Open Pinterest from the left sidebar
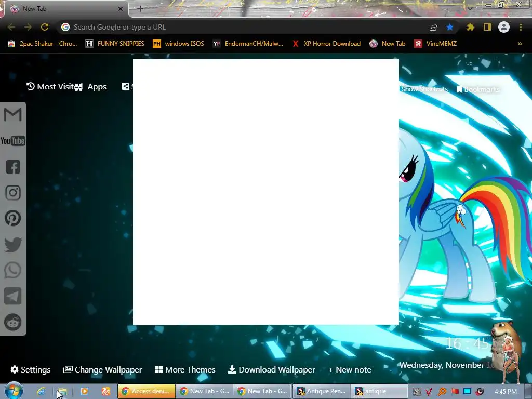 click(x=13, y=218)
